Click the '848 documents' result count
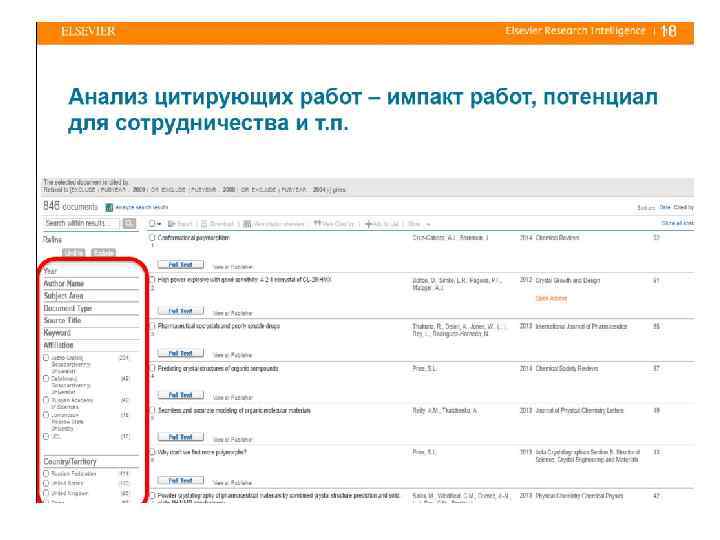The height and width of the screenshot is (540, 720). [70, 207]
